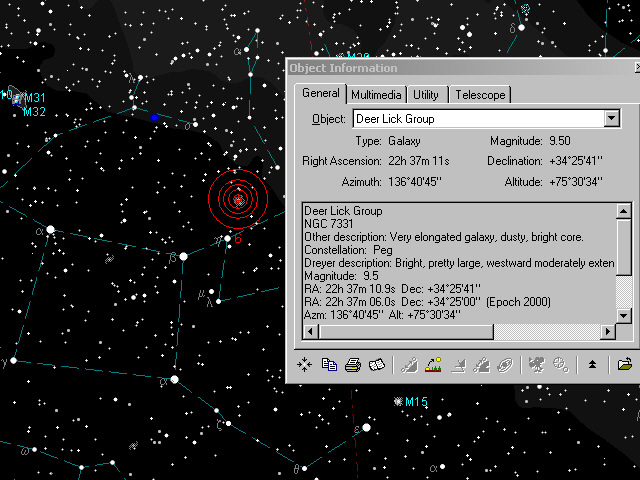Click the description scrollbar down arrow
The width and height of the screenshot is (640, 480).
coord(623,316)
